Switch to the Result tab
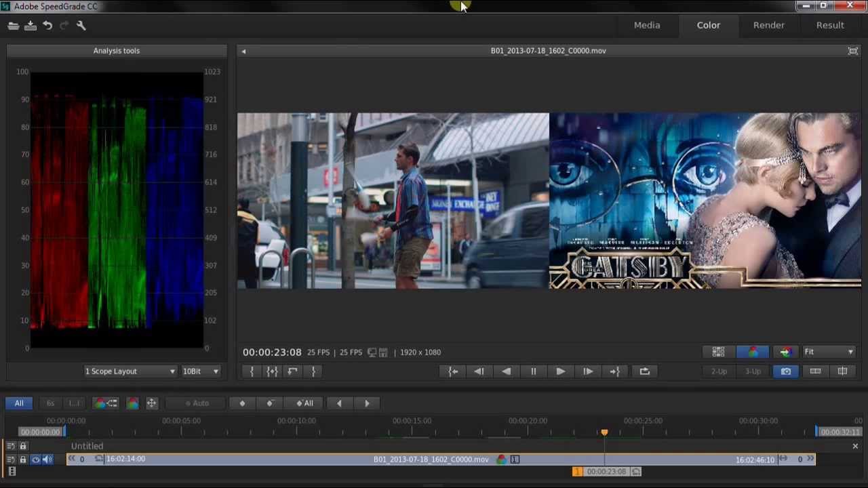Image resolution: width=868 pixels, height=488 pixels. coord(830,25)
